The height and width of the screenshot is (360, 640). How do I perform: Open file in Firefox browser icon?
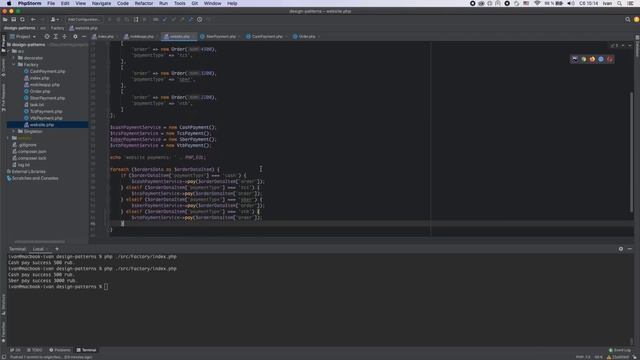coord(592,59)
